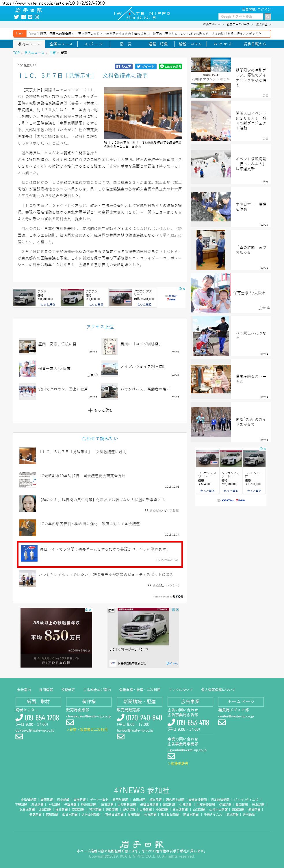Open the 木炭日本一 article thumbnail
This screenshot has height=868, width=284.
click(211, 207)
